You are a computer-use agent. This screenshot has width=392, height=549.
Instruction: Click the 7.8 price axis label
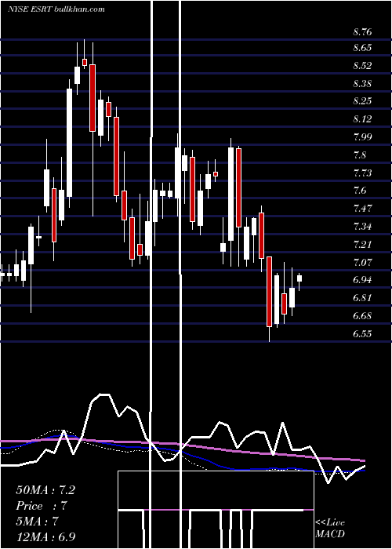pos(360,155)
